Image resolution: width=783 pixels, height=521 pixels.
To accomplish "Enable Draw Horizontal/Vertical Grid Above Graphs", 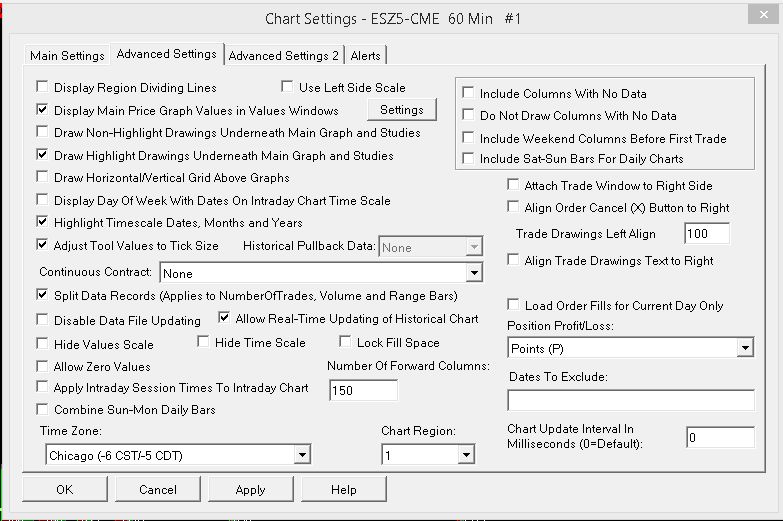I will (42, 177).
